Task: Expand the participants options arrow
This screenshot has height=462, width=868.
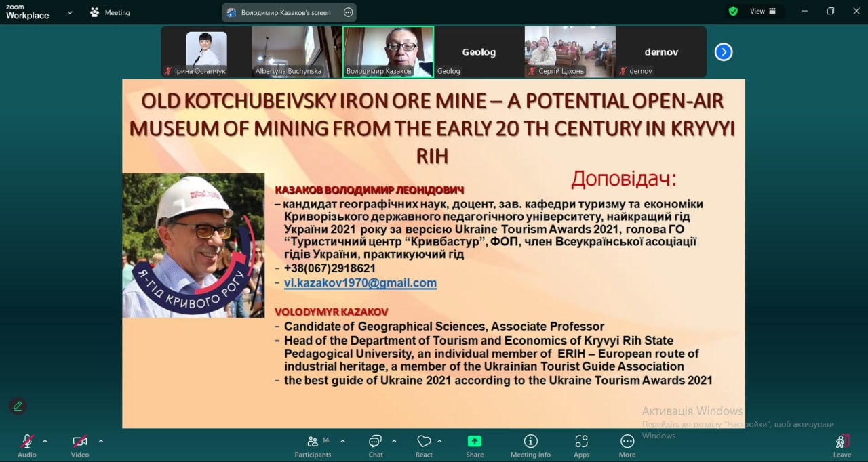Action: 342,441
